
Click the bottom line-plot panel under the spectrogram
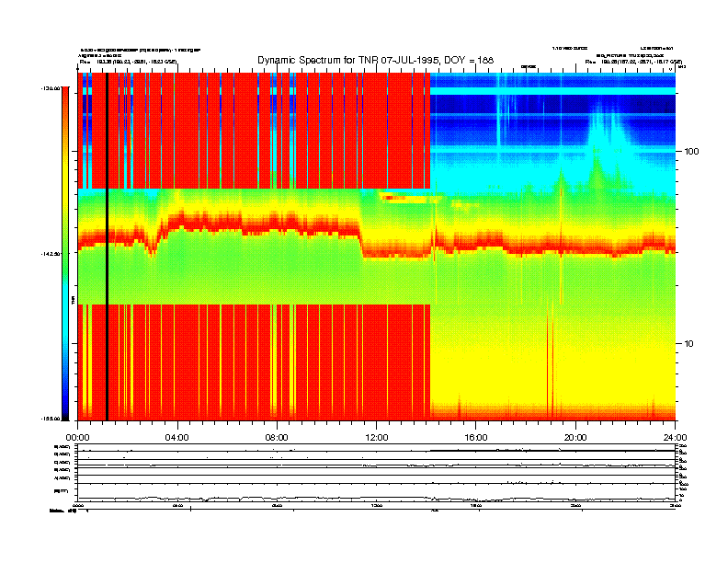pyautogui.click(x=376, y=472)
